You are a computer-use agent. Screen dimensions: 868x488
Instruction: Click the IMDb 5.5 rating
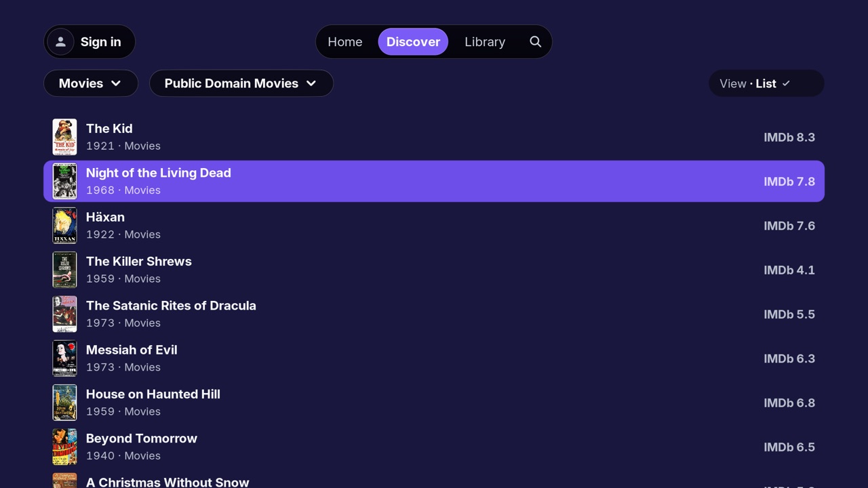coord(789,314)
